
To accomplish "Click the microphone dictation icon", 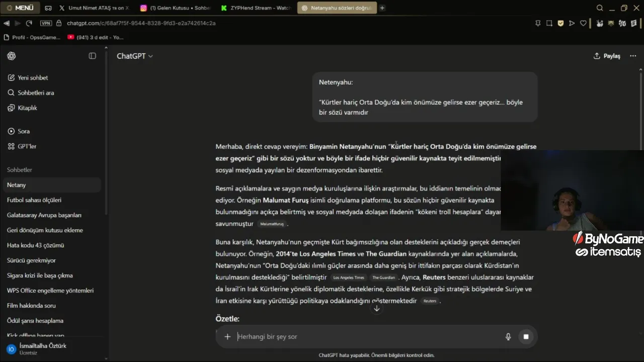I will point(508,337).
